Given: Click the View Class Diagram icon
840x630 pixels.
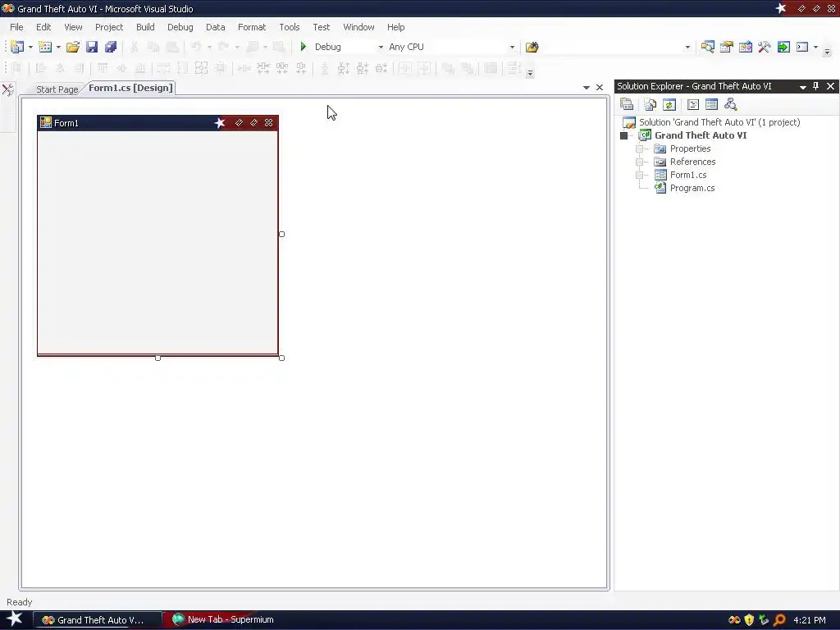Looking at the screenshot, I should pos(730,104).
